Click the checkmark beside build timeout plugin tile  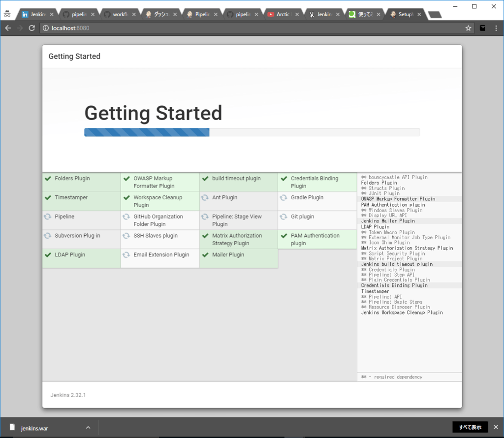click(x=205, y=179)
